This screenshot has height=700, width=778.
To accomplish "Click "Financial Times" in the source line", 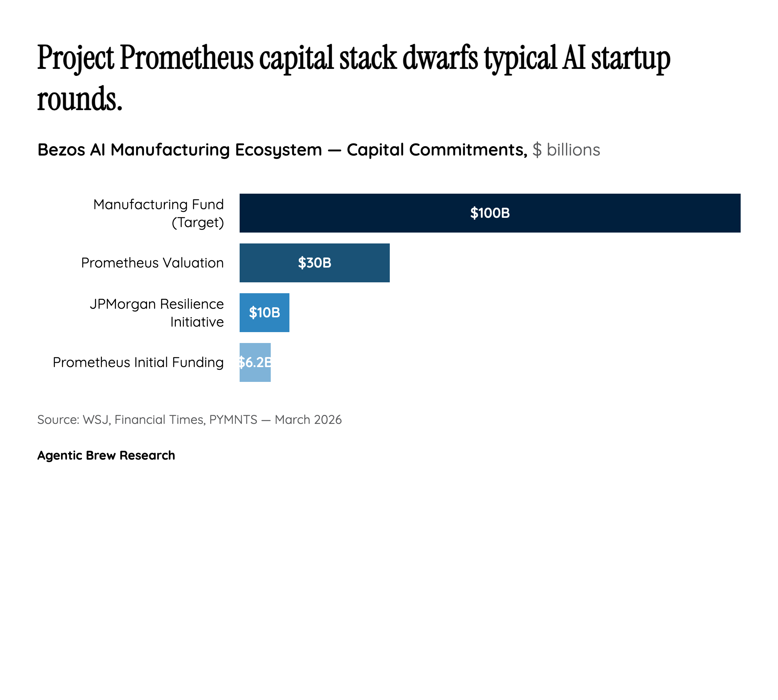I will tap(159, 420).
